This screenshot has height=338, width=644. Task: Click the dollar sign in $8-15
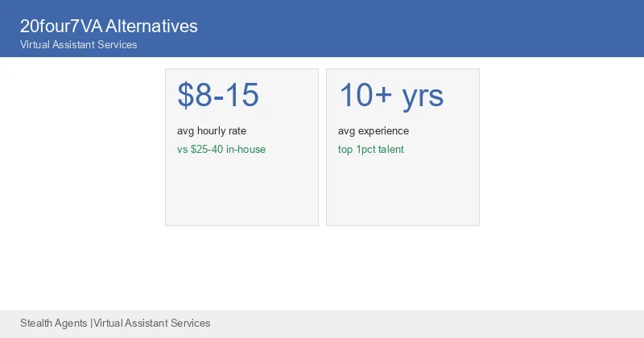tap(185, 95)
